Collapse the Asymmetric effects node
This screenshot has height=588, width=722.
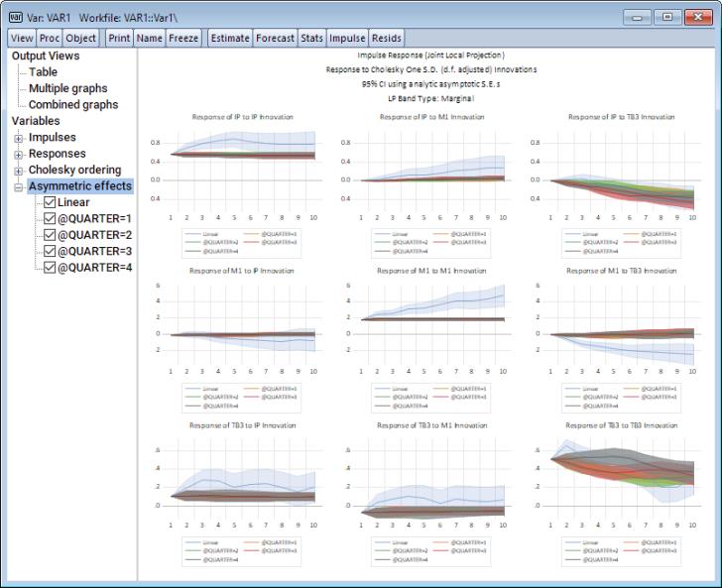(x=19, y=186)
